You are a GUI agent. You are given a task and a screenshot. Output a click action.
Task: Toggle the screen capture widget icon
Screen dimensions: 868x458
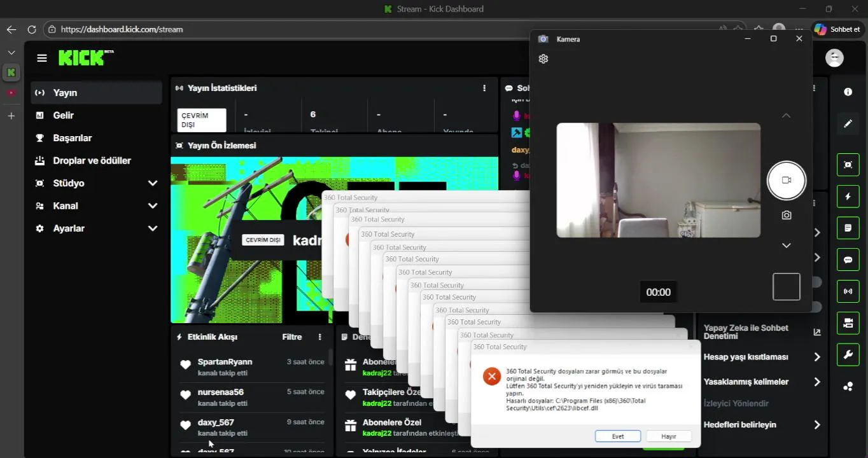(848, 165)
